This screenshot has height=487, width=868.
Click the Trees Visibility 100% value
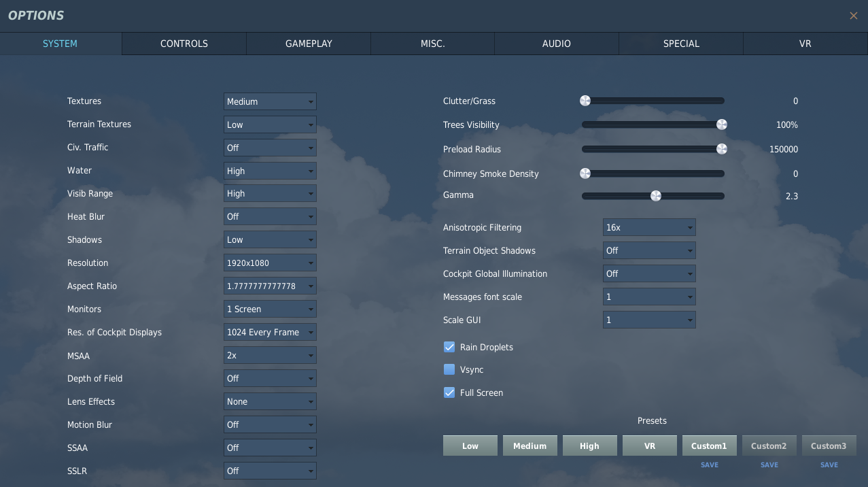(x=787, y=125)
